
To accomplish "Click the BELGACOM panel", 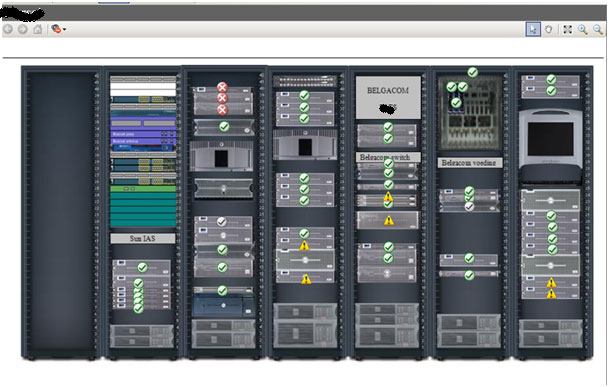I will 388,98.
